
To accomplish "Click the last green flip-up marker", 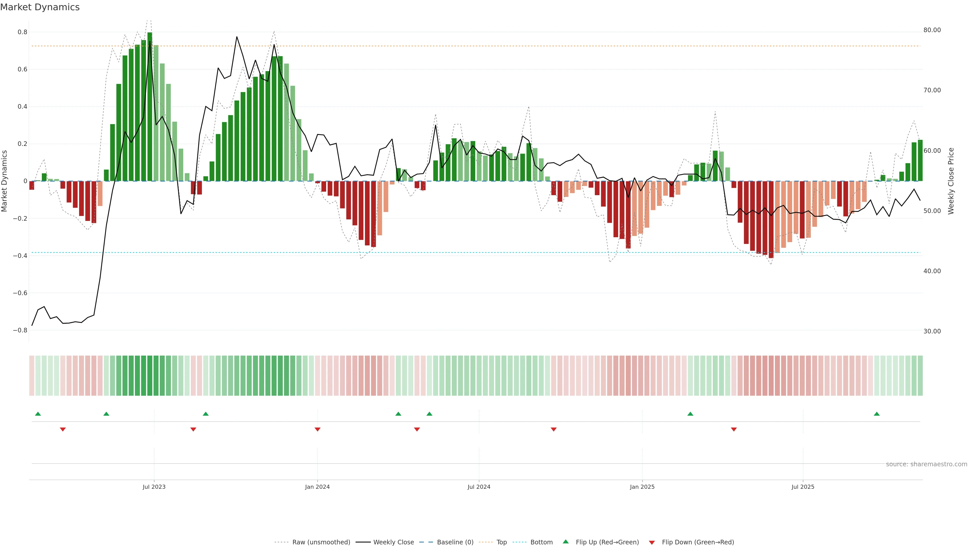I will pos(877,414).
